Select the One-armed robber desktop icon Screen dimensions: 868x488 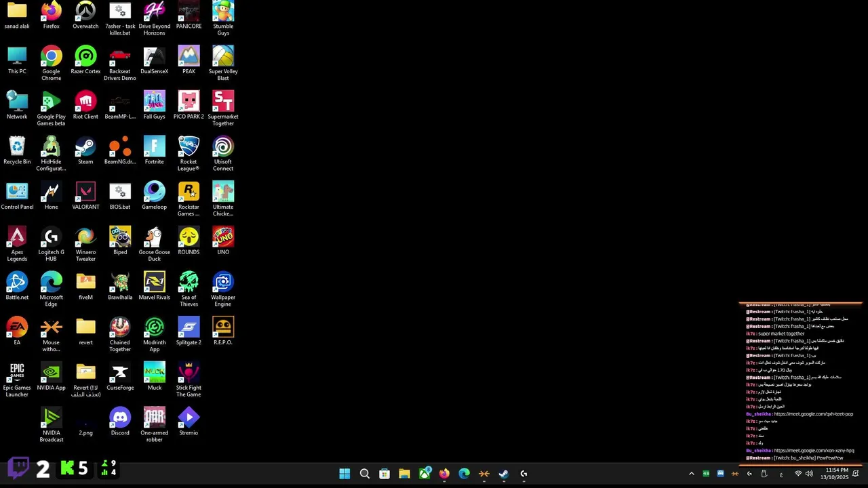pos(154,425)
